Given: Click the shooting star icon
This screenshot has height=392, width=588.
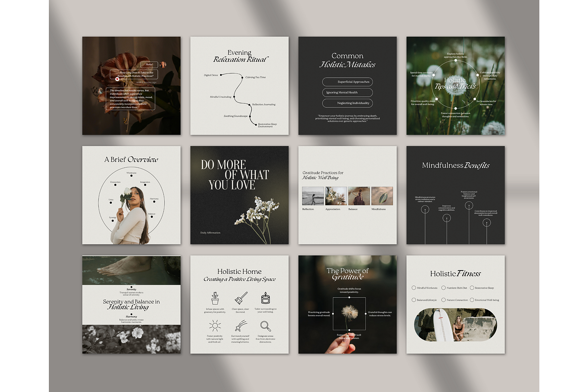Looking at the screenshot, I should (240, 326).
